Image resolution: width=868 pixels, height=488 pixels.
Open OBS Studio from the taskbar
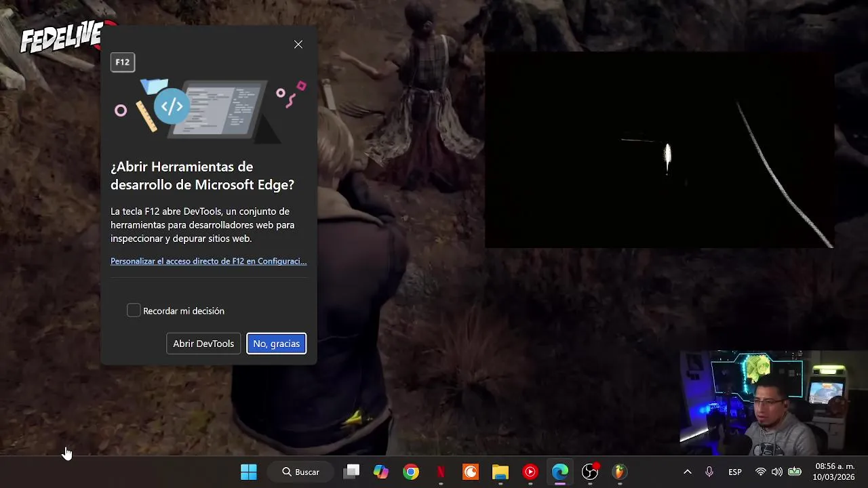pyautogui.click(x=590, y=472)
